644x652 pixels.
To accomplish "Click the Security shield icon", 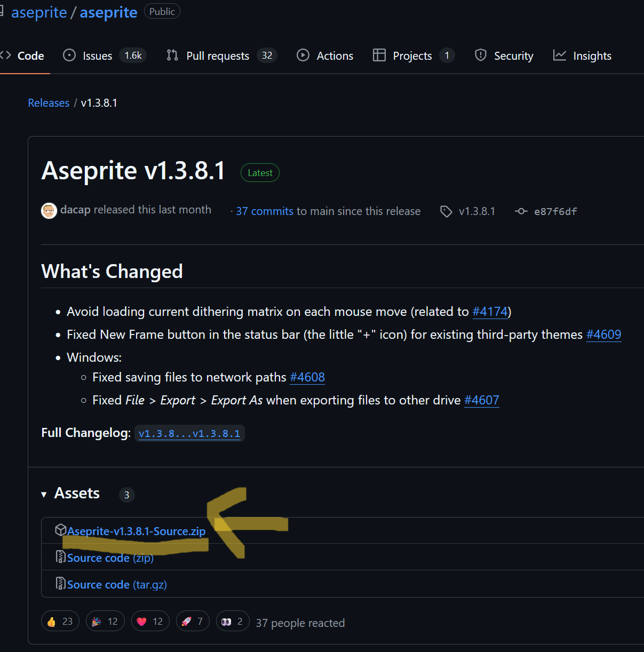I will [x=481, y=55].
